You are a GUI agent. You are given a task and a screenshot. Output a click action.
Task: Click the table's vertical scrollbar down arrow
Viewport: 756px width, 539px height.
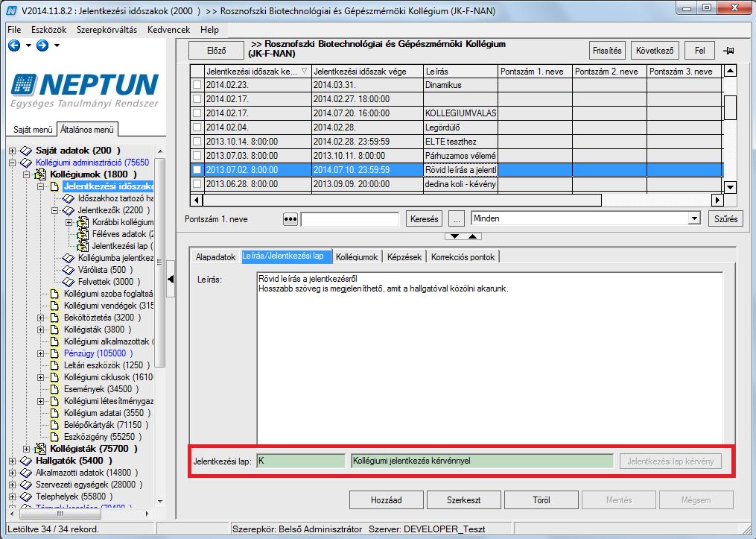click(x=730, y=187)
